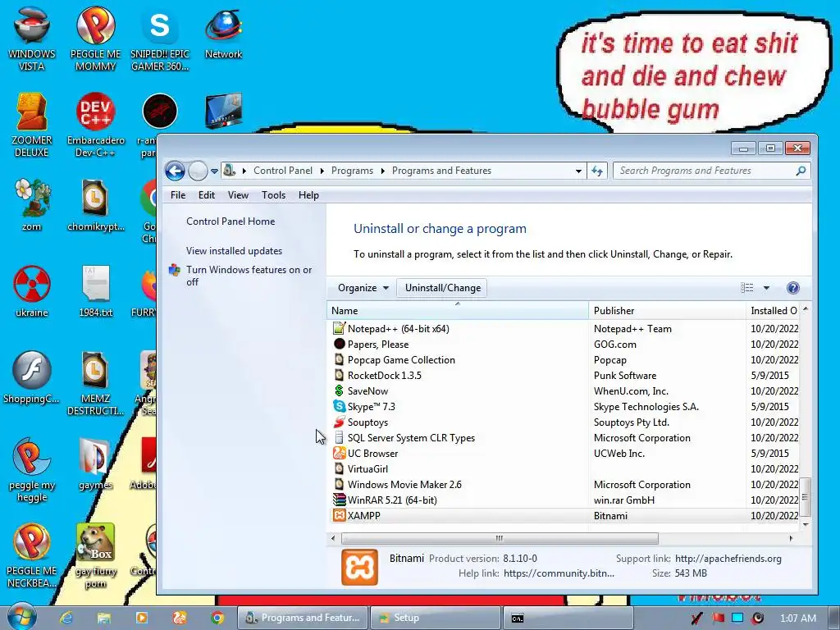Click the UC Browser icon in the list
840x630 pixels.
click(x=339, y=453)
